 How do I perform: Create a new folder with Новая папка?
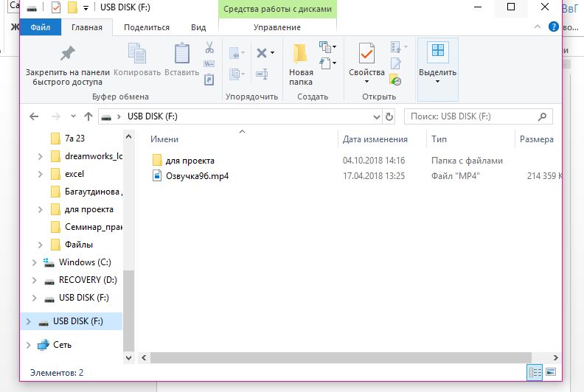click(301, 65)
